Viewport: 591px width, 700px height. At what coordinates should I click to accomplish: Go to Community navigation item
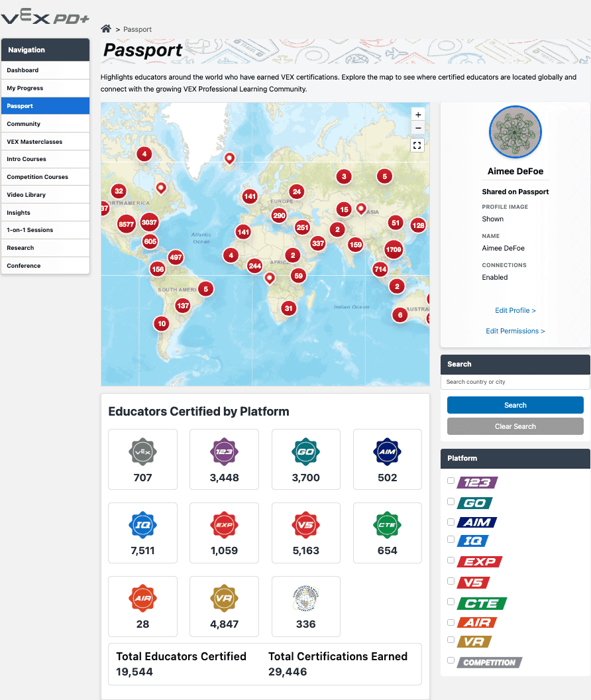(x=45, y=124)
